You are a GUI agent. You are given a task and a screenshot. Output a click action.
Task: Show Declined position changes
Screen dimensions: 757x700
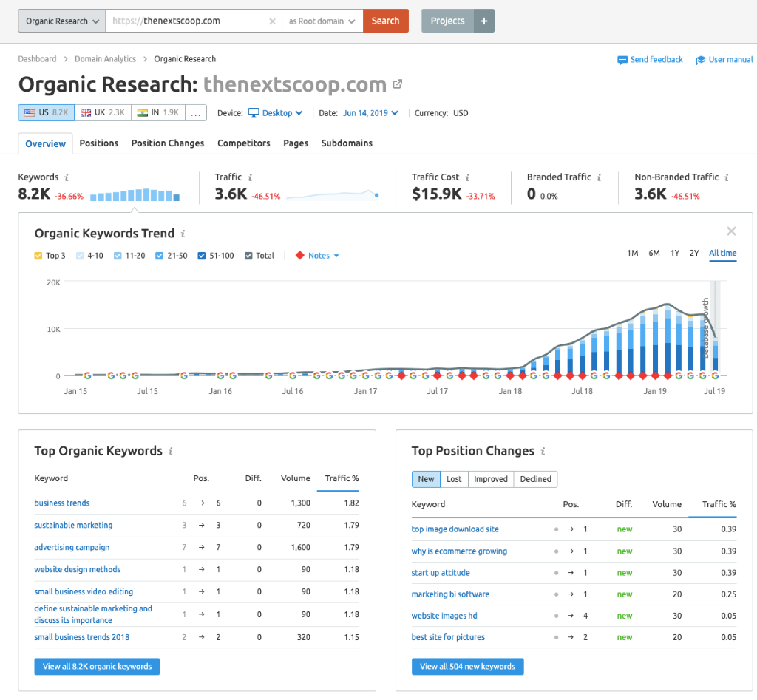click(535, 479)
